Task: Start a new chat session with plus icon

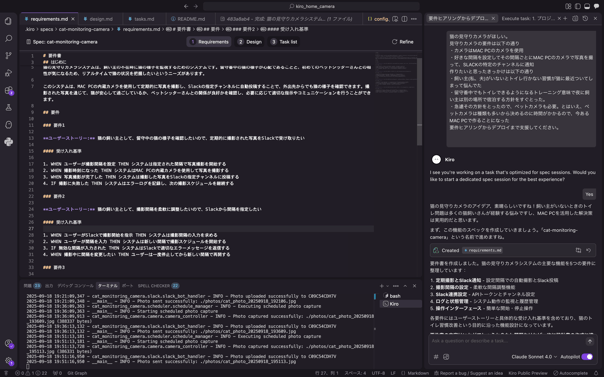Action: [565, 18]
